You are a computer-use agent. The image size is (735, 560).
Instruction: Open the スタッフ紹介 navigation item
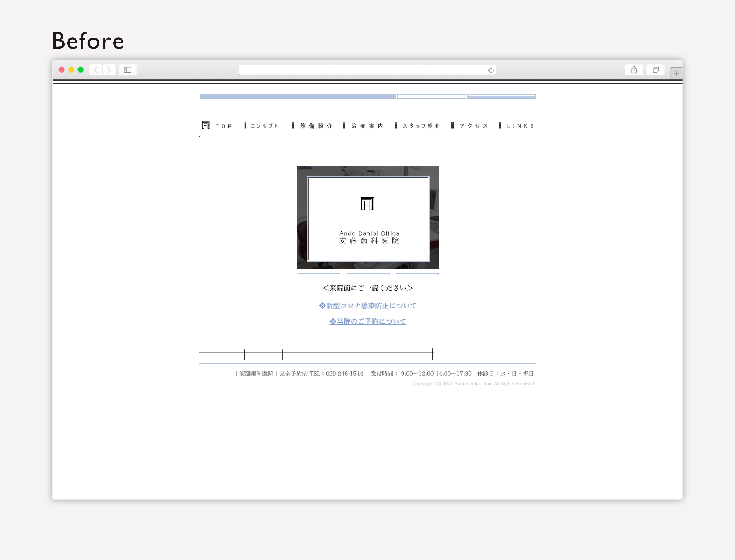[421, 126]
